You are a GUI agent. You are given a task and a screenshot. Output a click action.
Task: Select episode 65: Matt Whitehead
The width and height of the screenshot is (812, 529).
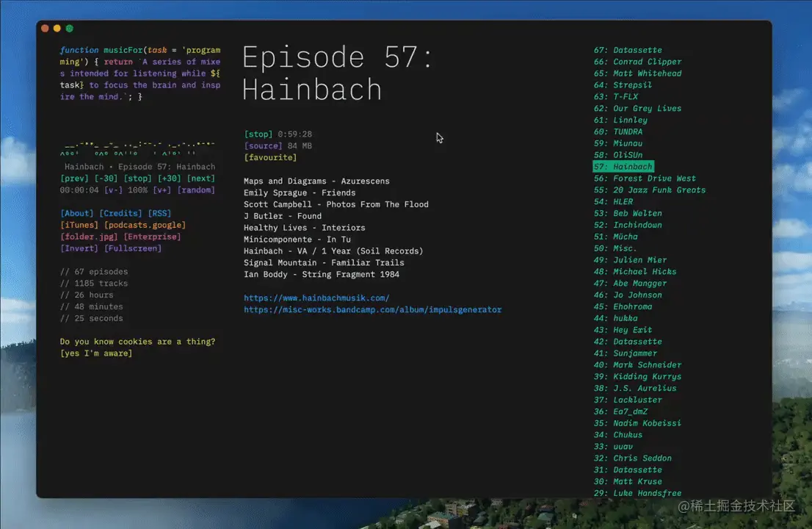[637, 73]
